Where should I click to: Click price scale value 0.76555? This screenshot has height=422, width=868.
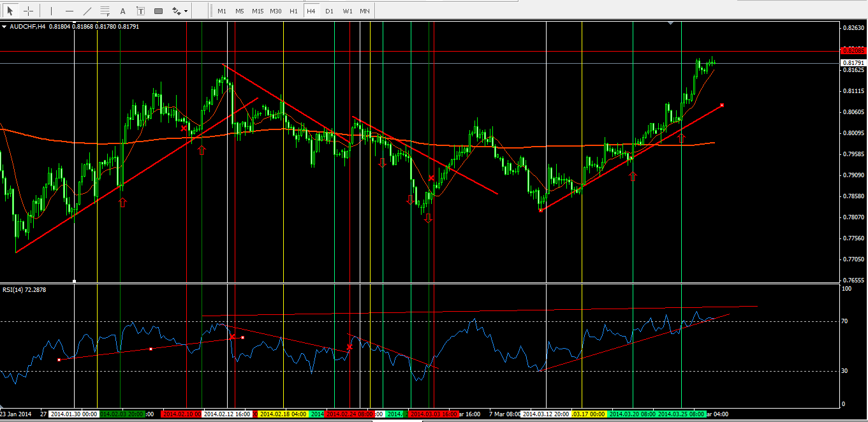(853, 280)
